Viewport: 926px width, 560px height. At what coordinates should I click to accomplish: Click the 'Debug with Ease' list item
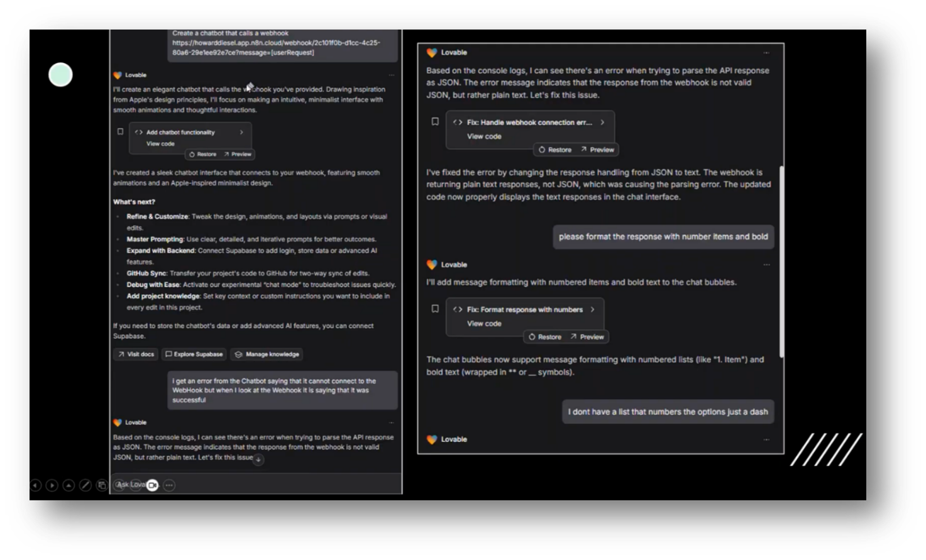click(x=261, y=285)
